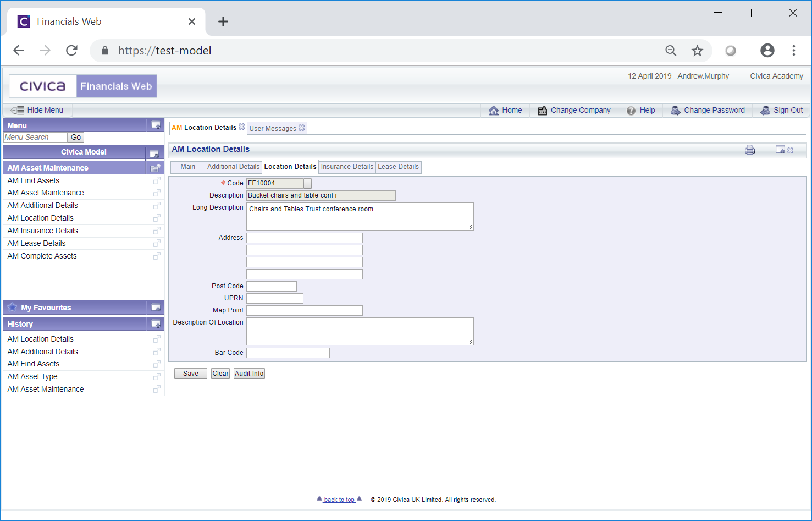Click the Menu Search input field
812x521 pixels.
pyautogui.click(x=35, y=138)
